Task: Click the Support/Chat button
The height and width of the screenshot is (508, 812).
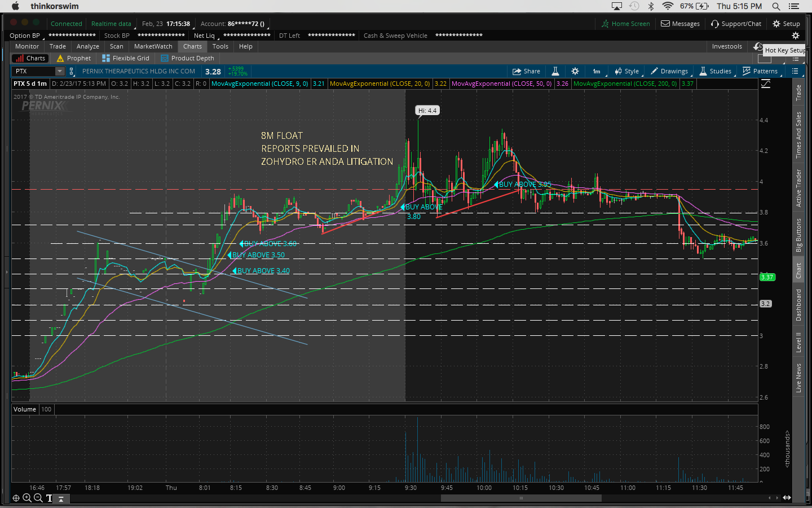Action: coord(736,24)
